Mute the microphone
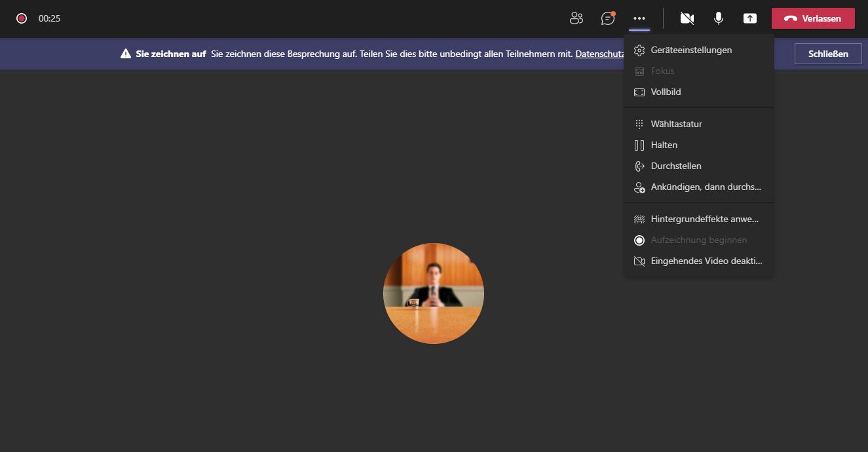 (x=719, y=18)
